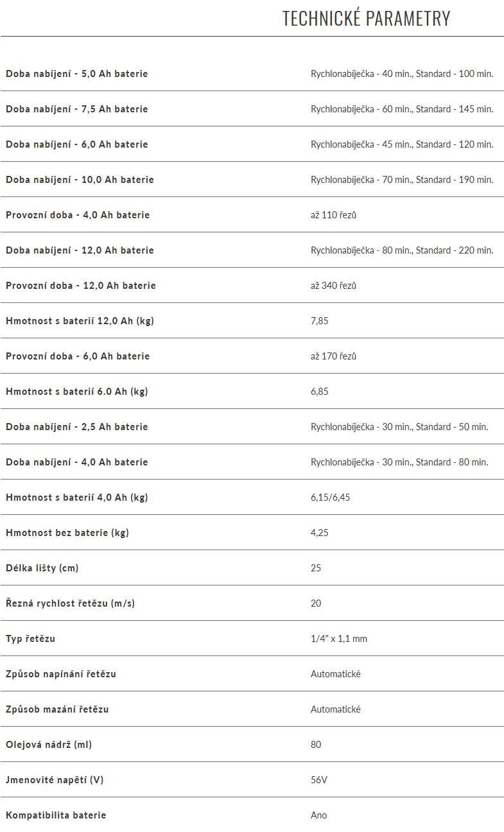Click the 56V nominal voltage value

(319, 780)
